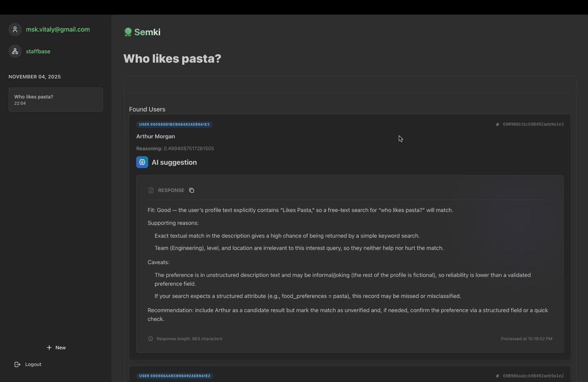Click the ID text 690986aabcb98492aeb9a1e2
Image resolution: width=588 pixels, height=382 pixels.
[x=533, y=376]
